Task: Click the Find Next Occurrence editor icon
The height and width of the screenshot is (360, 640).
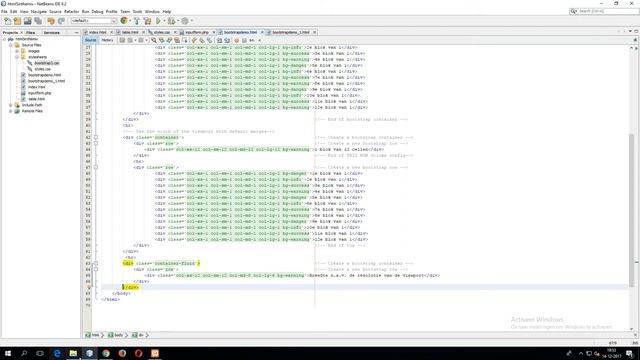Action: (x=169, y=40)
